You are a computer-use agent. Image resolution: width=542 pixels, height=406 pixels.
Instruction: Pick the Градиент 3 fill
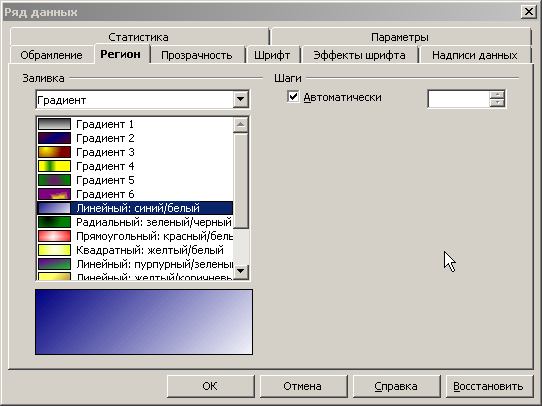click(x=135, y=152)
